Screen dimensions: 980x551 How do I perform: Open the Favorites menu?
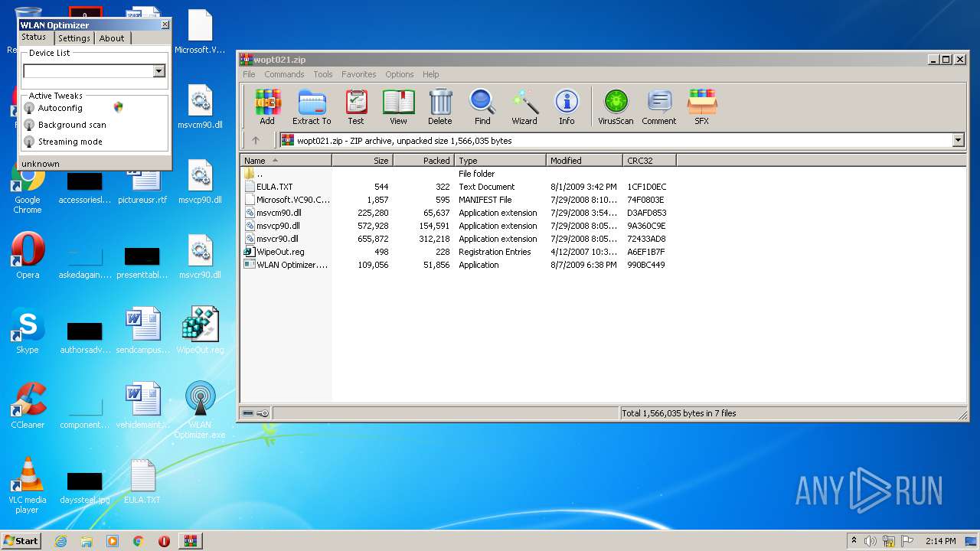(359, 74)
